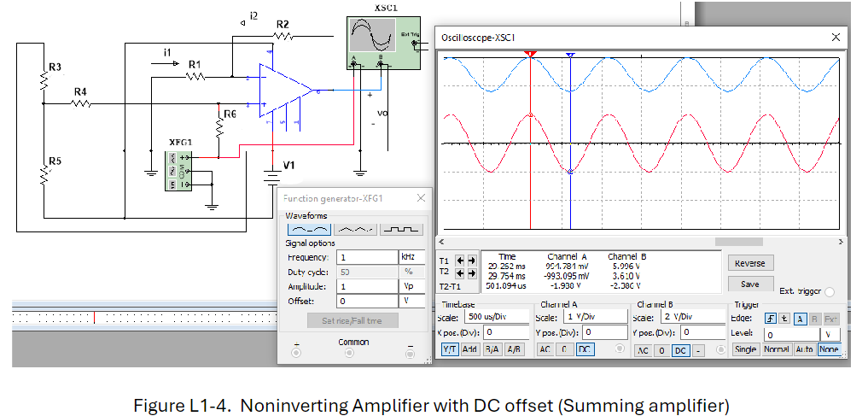
Task: Click the Save button on oscilloscope
Action: pos(750,284)
